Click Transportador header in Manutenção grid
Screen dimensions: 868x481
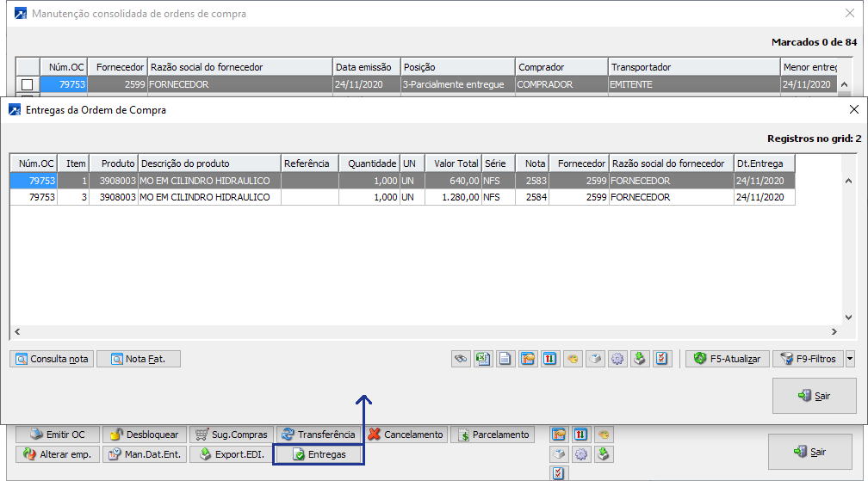tap(694, 67)
